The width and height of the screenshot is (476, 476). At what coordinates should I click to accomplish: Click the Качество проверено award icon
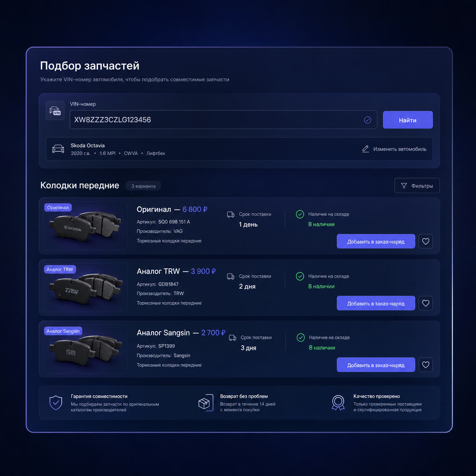[338, 403]
